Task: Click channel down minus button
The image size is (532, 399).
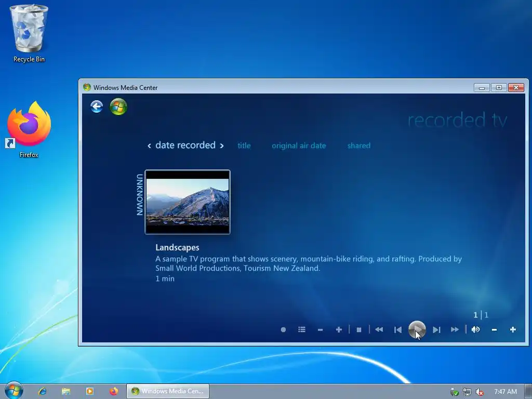Action: pos(320,330)
